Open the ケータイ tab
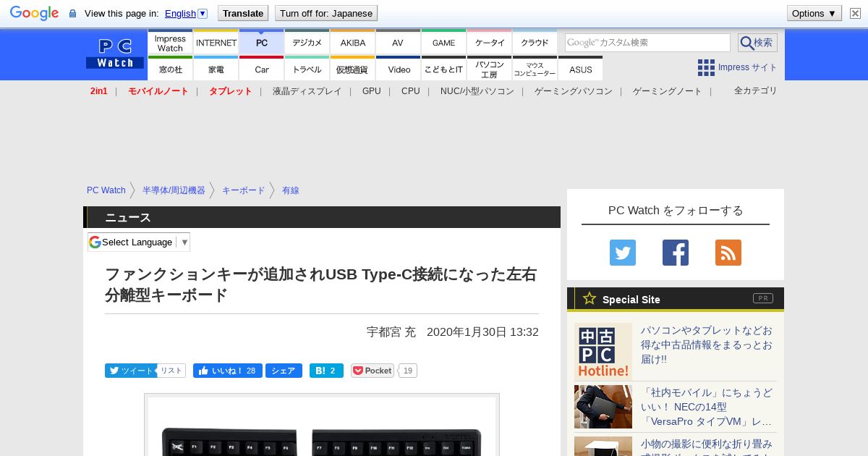Image resolution: width=868 pixels, height=456 pixels. tap(490, 43)
